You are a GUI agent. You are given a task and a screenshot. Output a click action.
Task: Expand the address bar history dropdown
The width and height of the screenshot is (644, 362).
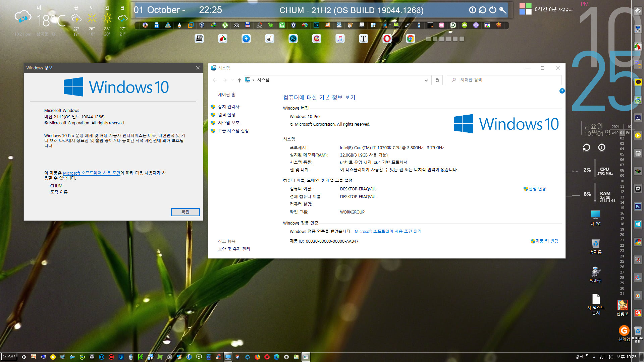pyautogui.click(x=426, y=80)
